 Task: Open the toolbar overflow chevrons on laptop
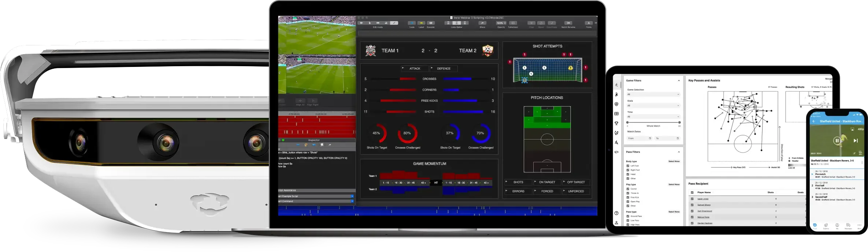tap(596, 23)
